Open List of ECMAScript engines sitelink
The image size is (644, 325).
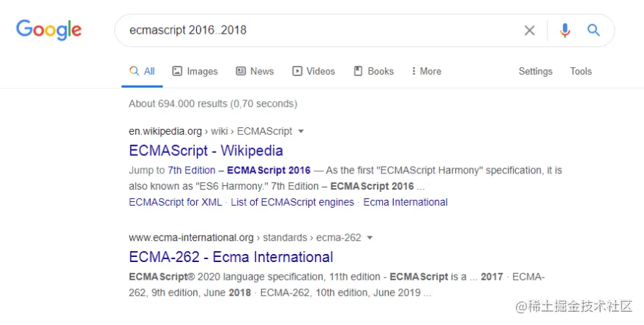(293, 202)
